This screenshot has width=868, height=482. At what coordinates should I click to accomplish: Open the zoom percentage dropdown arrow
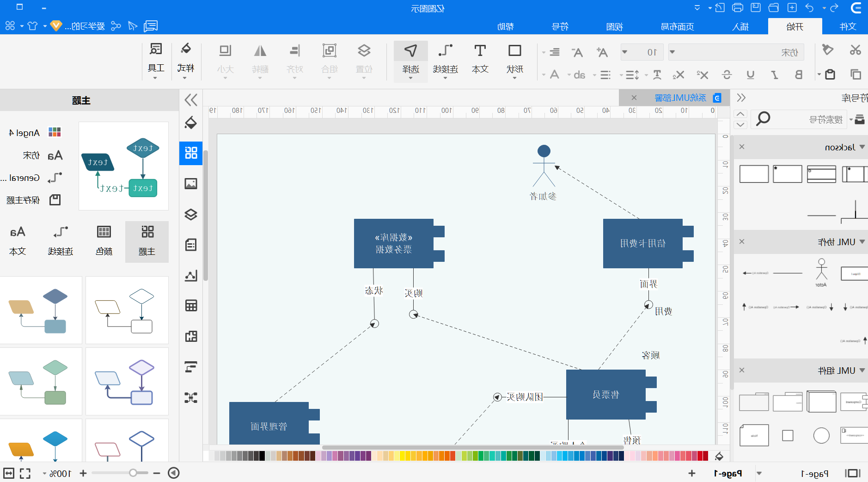tap(44, 474)
